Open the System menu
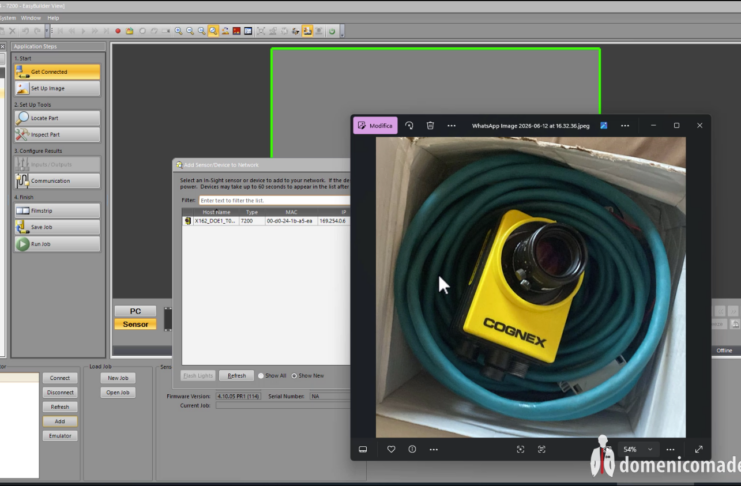 pyautogui.click(x=8, y=18)
